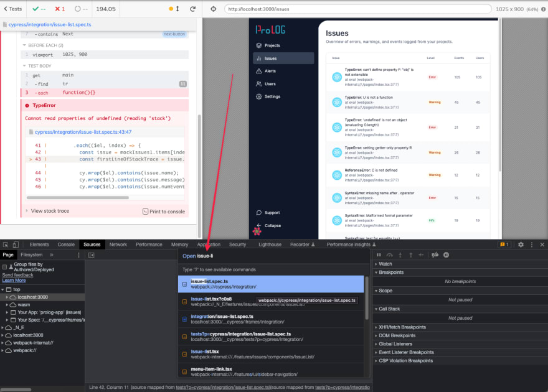Click the viewport 1025, 900 command
The image size is (548, 392).
[105, 55]
